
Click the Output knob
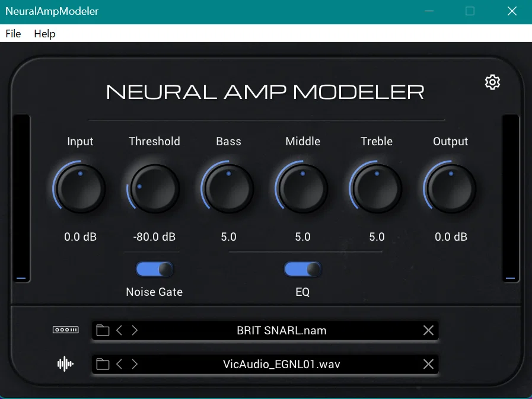(x=451, y=189)
